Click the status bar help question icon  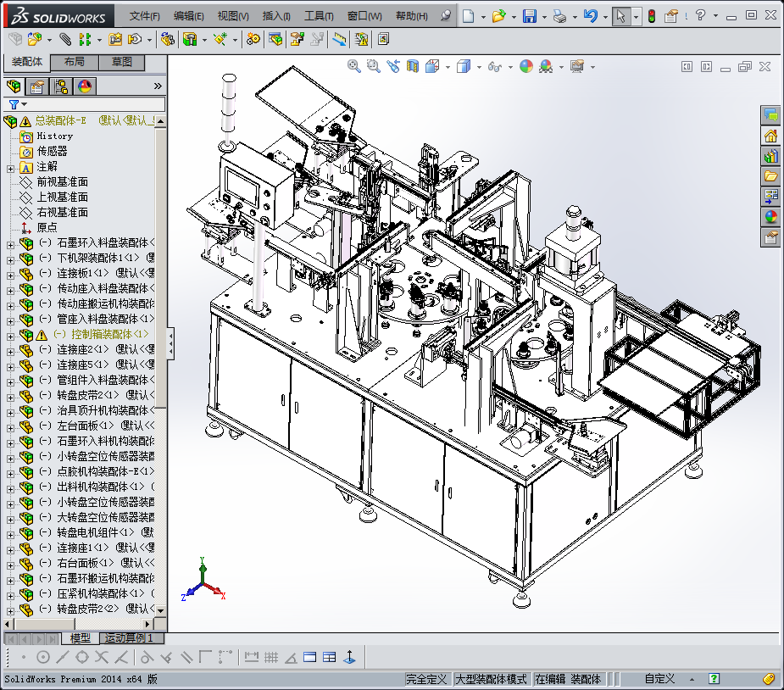coord(714,678)
